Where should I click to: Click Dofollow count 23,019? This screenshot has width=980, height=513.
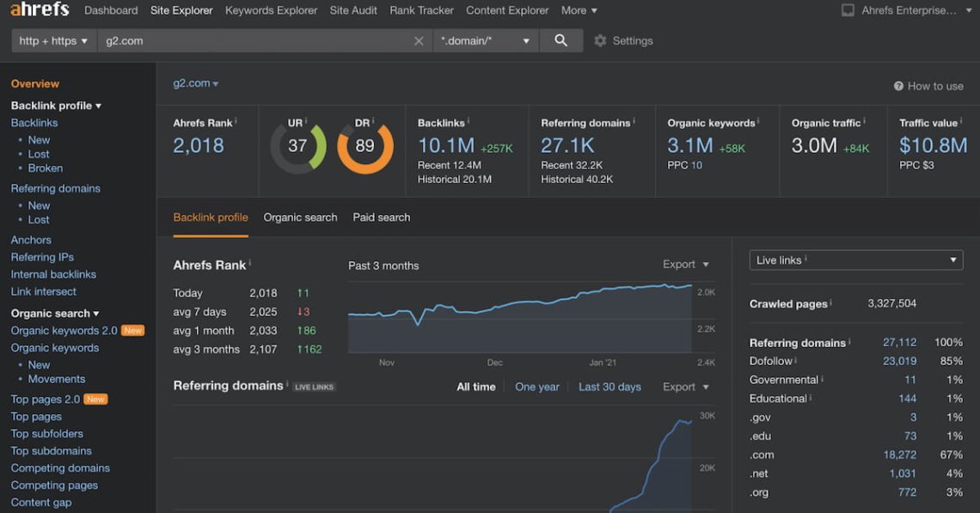899,361
